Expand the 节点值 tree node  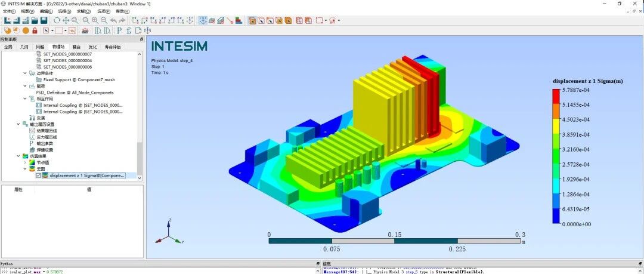click(26, 162)
